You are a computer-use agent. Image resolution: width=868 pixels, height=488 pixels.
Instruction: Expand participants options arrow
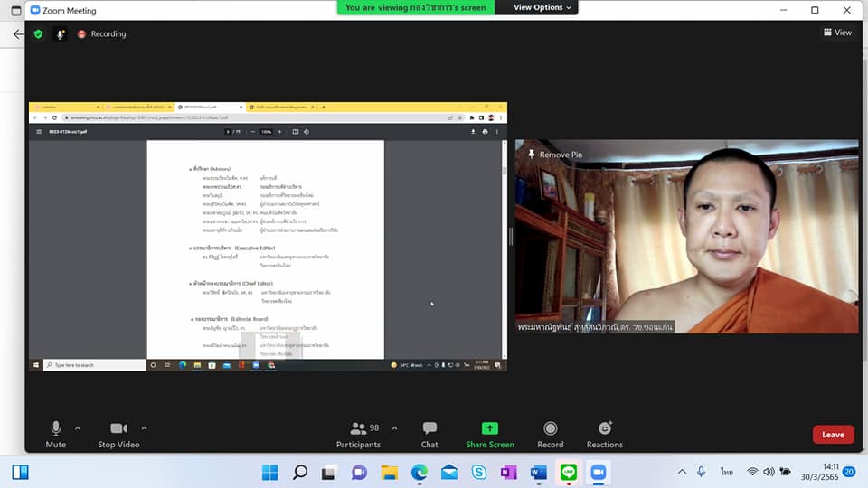(394, 428)
